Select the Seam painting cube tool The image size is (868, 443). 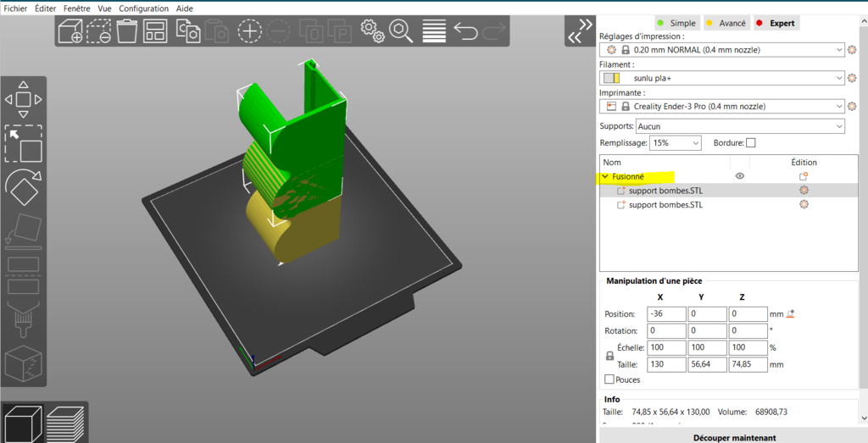(23, 363)
